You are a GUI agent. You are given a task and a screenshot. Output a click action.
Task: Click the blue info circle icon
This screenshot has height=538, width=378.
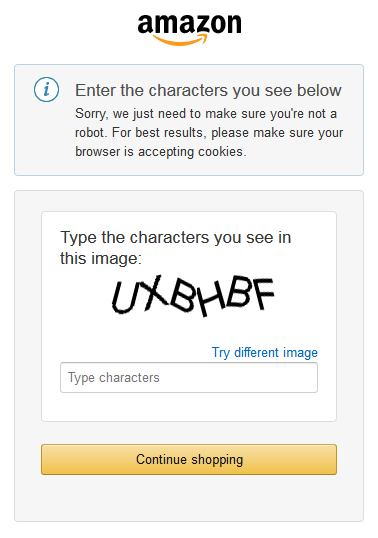click(46, 89)
